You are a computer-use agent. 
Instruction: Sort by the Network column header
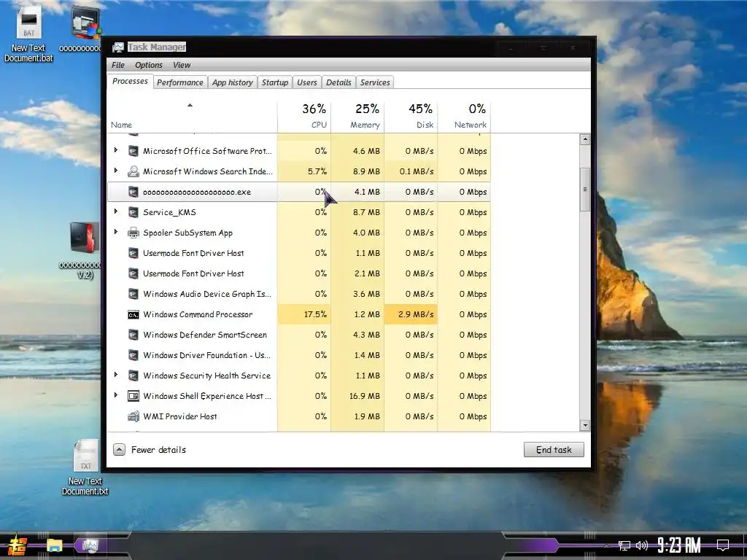(x=464, y=117)
